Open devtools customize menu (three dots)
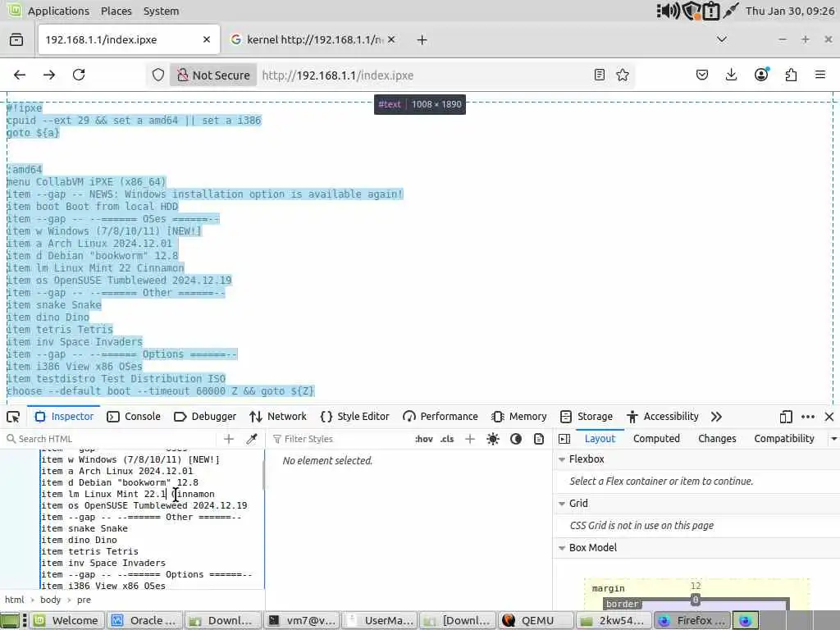840x630 pixels. 808,417
